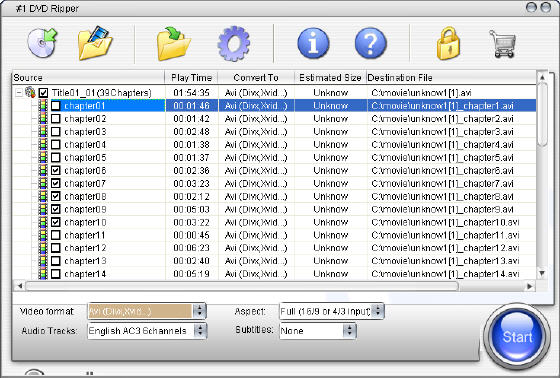Check the chapter01 checkbox

56,106
